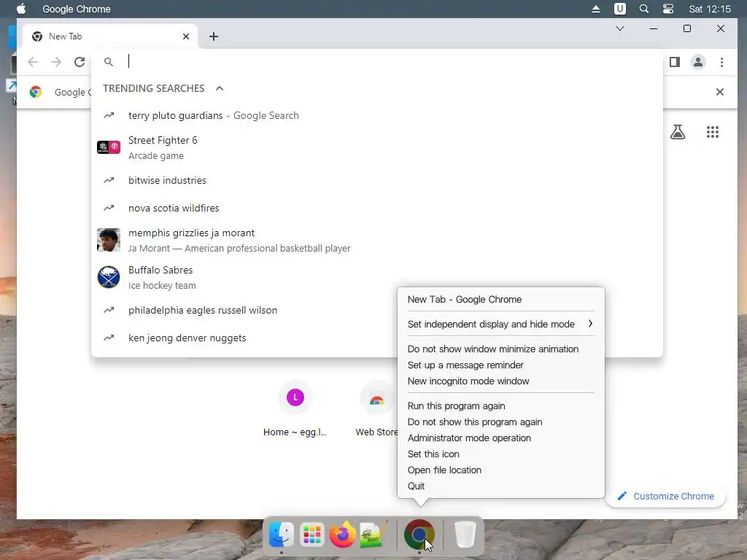Click trending arrow beside nova scotia wildfires
This screenshot has width=747, height=560.
(x=109, y=208)
